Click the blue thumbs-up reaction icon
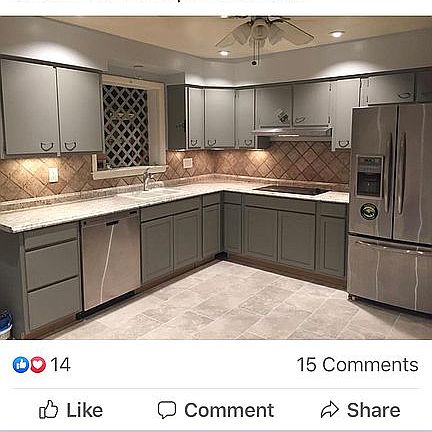This screenshot has width=432, height=432. point(21,365)
